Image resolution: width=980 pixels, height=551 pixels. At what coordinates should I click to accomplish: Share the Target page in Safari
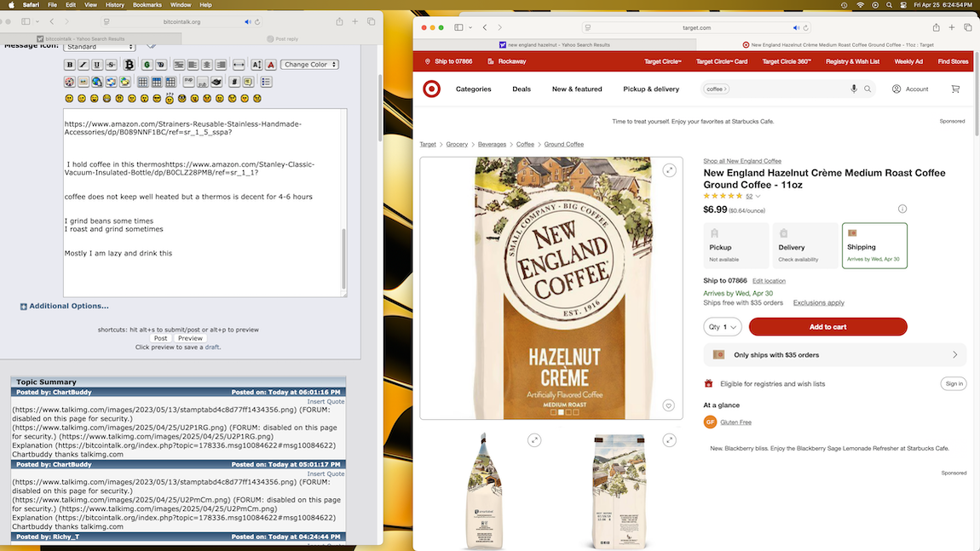(x=937, y=27)
